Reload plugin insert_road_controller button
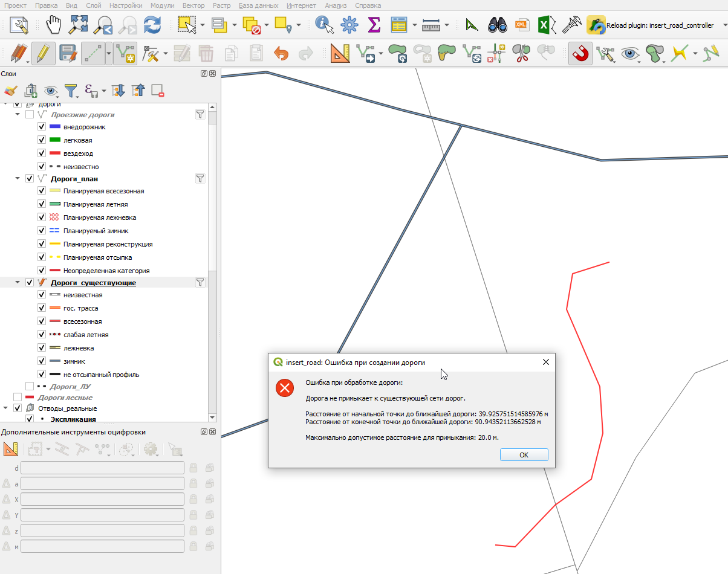This screenshot has width=728, height=574. click(x=651, y=25)
